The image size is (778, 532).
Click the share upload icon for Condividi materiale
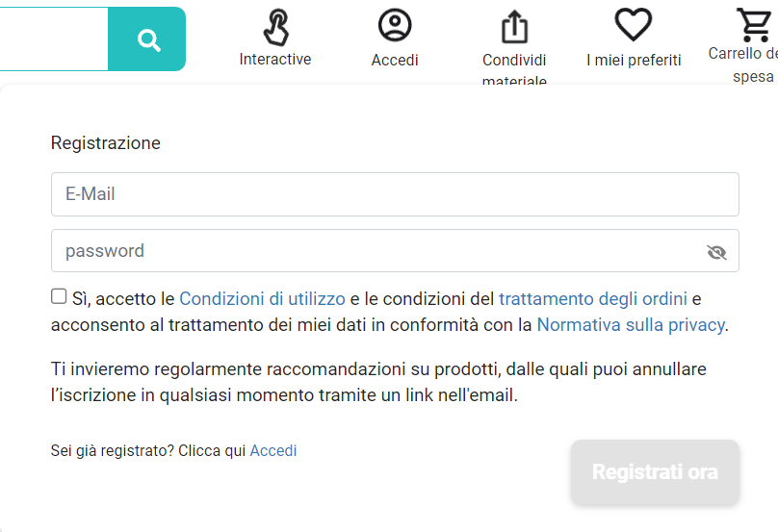tap(515, 27)
